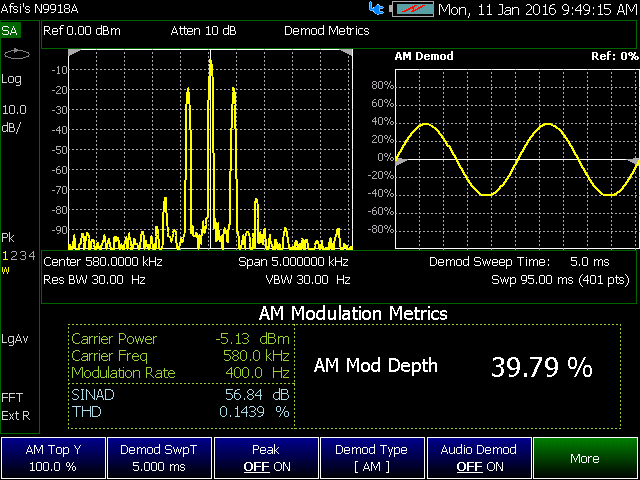
Task: Open the More softkey menu
Action: click(x=586, y=458)
